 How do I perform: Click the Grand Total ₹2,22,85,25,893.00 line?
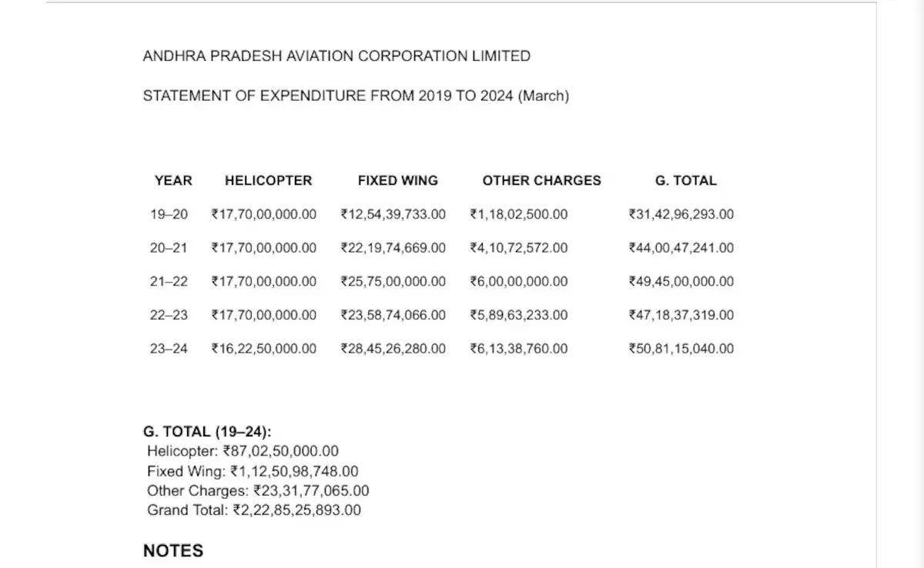[253, 510]
